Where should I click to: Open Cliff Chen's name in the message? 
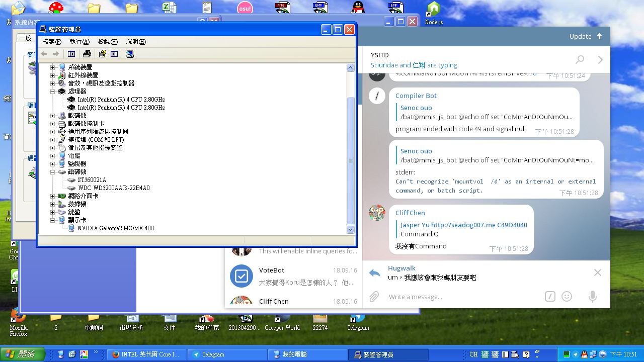410,213
